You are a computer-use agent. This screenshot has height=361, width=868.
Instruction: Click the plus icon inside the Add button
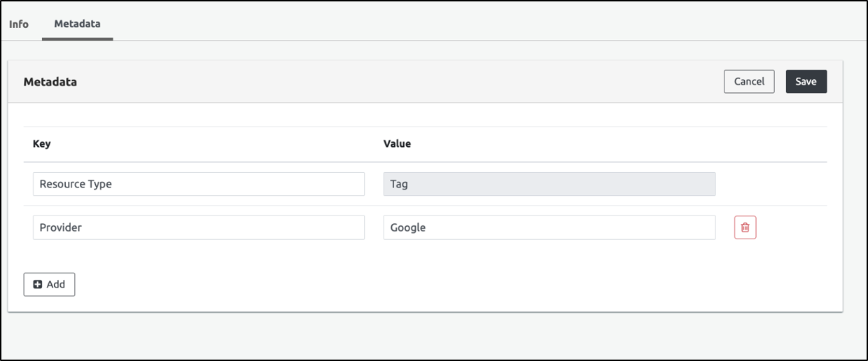tap(38, 284)
